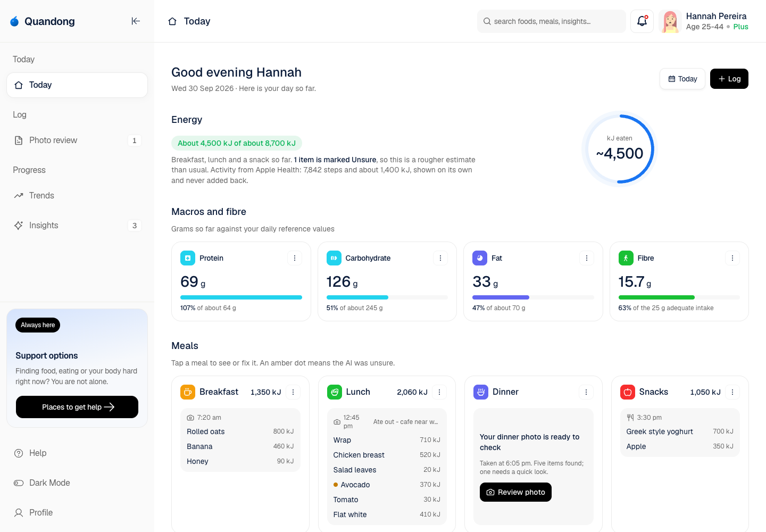Image resolution: width=766 pixels, height=532 pixels.
Task: Open notifications bell
Action: (x=642, y=21)
